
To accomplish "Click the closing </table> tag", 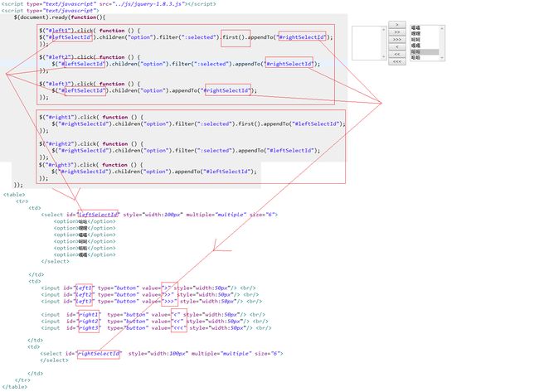I will 14,387.
